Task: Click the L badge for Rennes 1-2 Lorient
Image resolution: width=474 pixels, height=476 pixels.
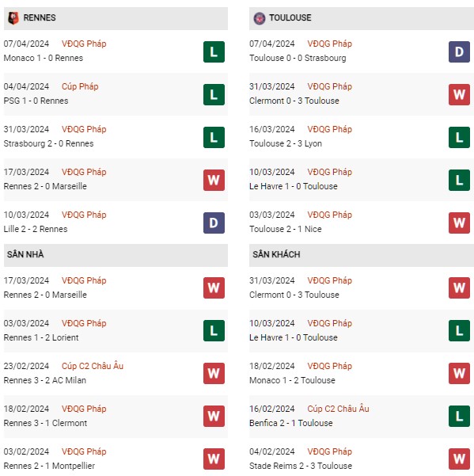Action: (x=214, y=330)
